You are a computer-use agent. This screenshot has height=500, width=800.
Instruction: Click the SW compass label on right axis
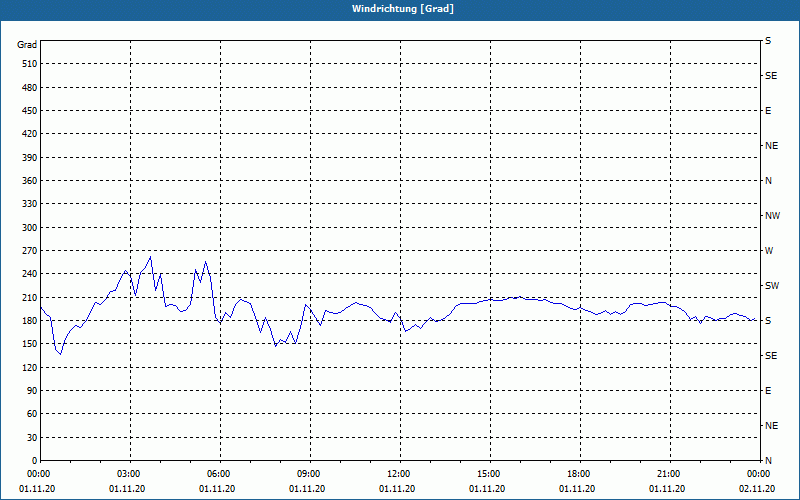(x=772, y=286)
